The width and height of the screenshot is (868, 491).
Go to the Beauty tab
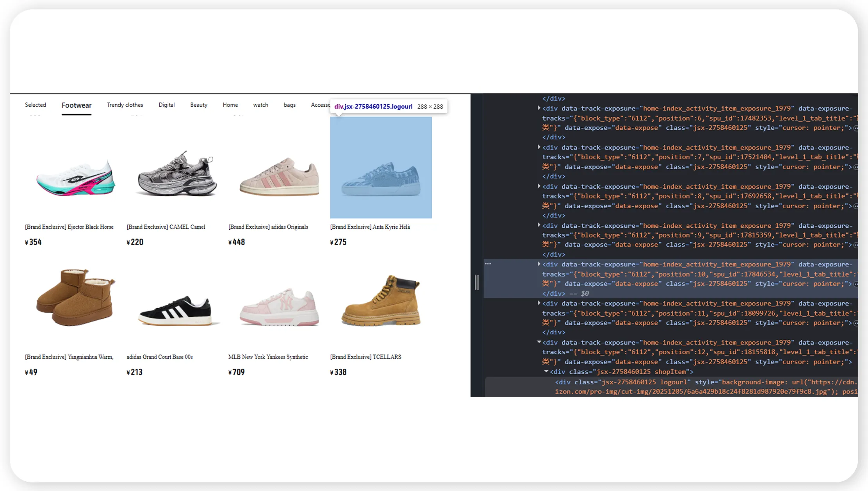(198, 105)
